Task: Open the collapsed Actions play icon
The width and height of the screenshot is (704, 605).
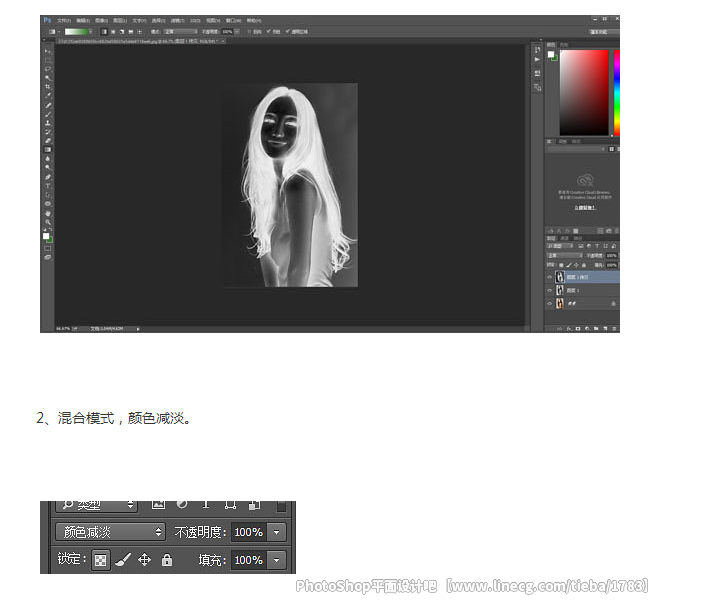Action: 537,59
